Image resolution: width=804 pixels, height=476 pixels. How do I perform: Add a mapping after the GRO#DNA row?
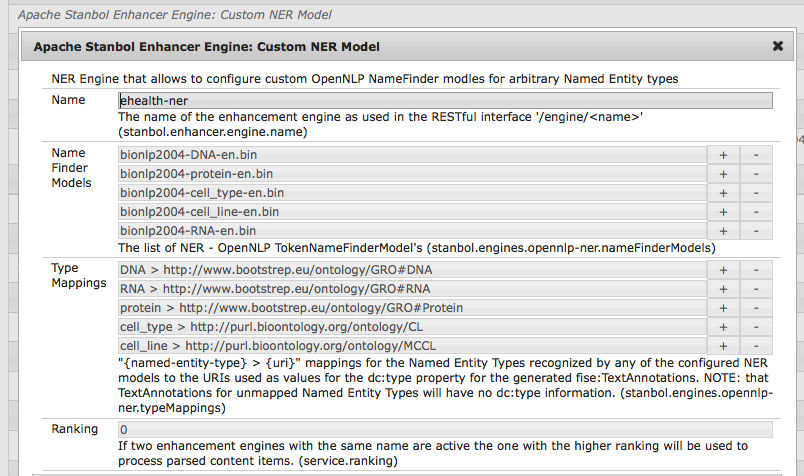click(x=723, y=270)
